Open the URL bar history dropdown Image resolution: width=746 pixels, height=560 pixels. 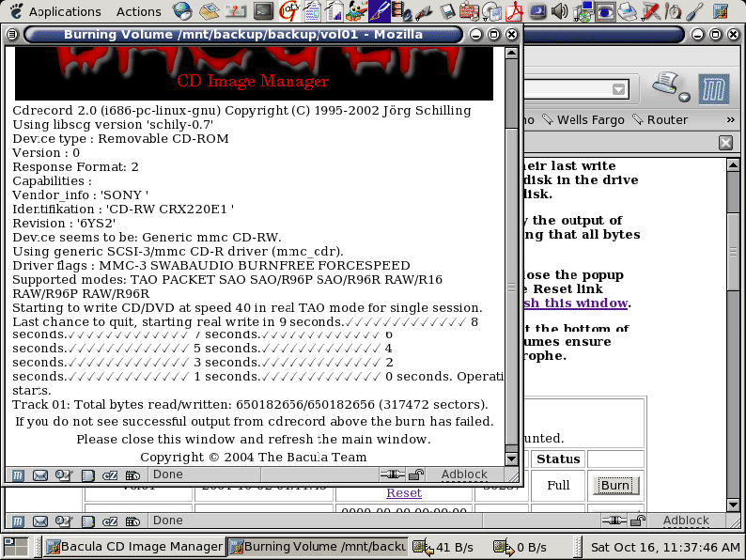(x=619, y=89)
